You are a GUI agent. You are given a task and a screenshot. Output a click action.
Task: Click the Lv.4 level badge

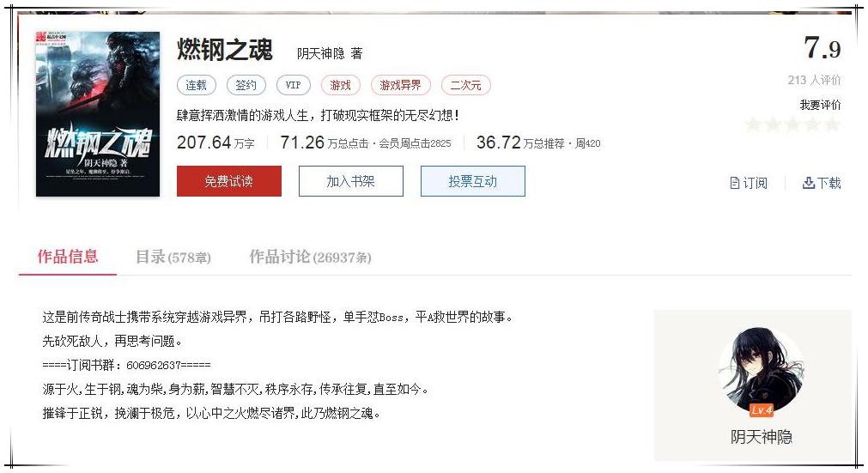pos(762,410)
